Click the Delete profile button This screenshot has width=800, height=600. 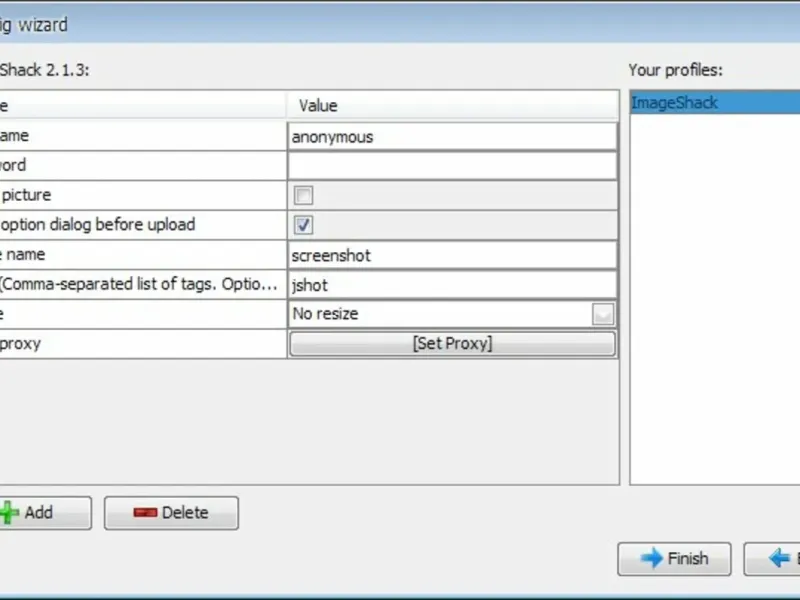click(171, 513)
